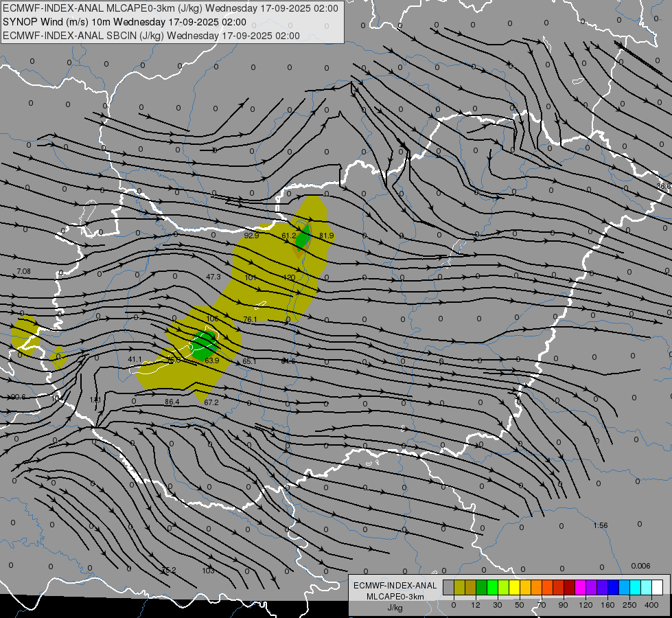Select the legend tick label '160'

tap(607, 605)
